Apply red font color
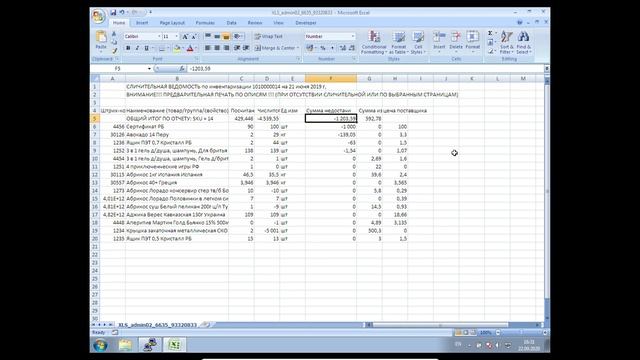Screen dimensions: 640x360 (190, 49)
